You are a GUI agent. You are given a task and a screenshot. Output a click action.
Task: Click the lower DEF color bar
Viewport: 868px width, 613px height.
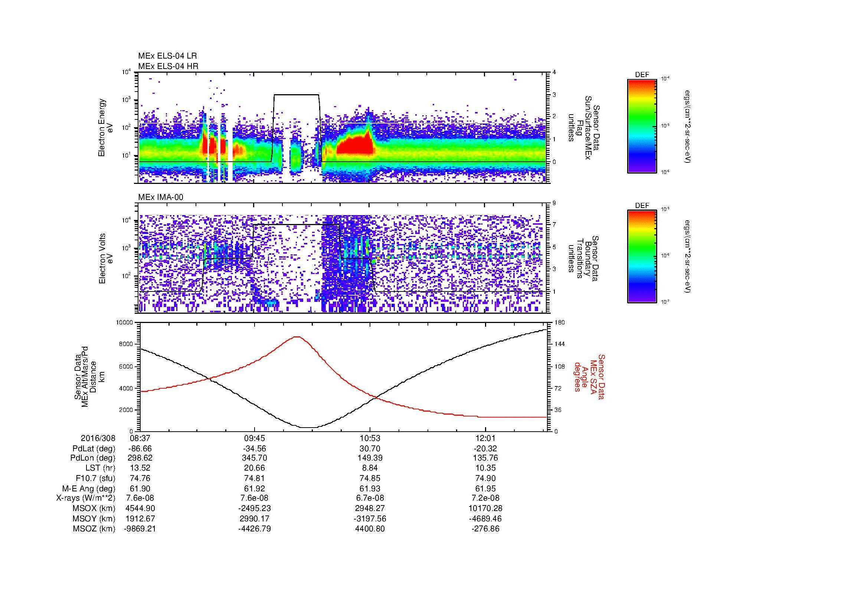642,257
